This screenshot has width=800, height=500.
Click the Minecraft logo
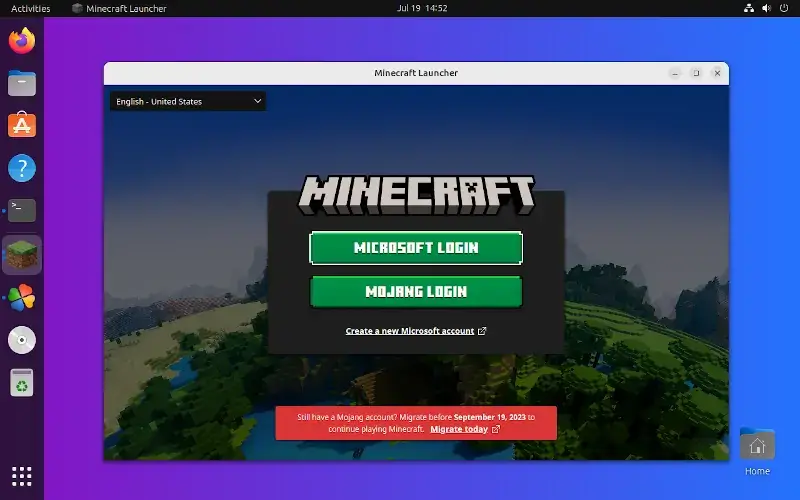coord(416,195)
